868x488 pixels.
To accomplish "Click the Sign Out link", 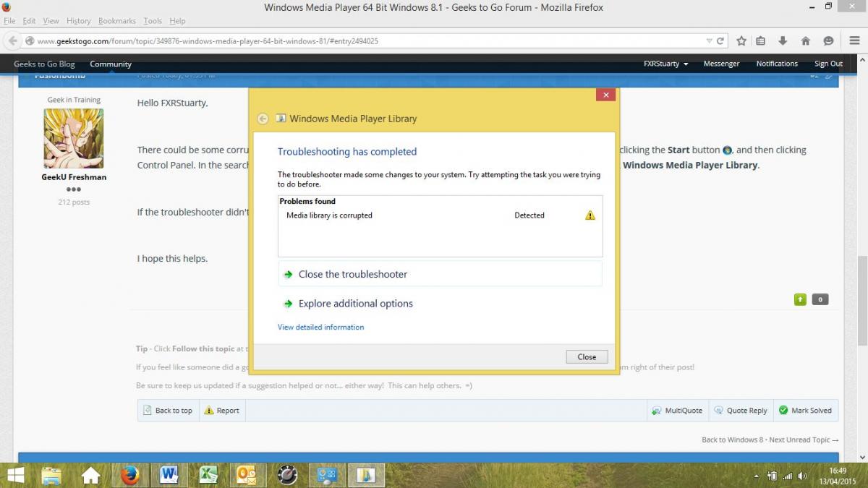I will click(828, 64).
